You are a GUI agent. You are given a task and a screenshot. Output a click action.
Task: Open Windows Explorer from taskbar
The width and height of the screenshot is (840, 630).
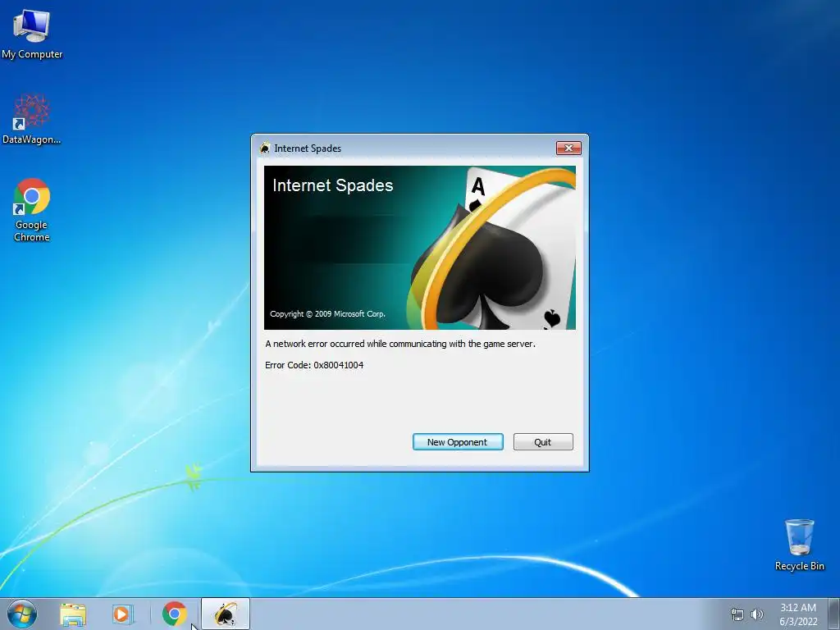[x=73, y=614]
